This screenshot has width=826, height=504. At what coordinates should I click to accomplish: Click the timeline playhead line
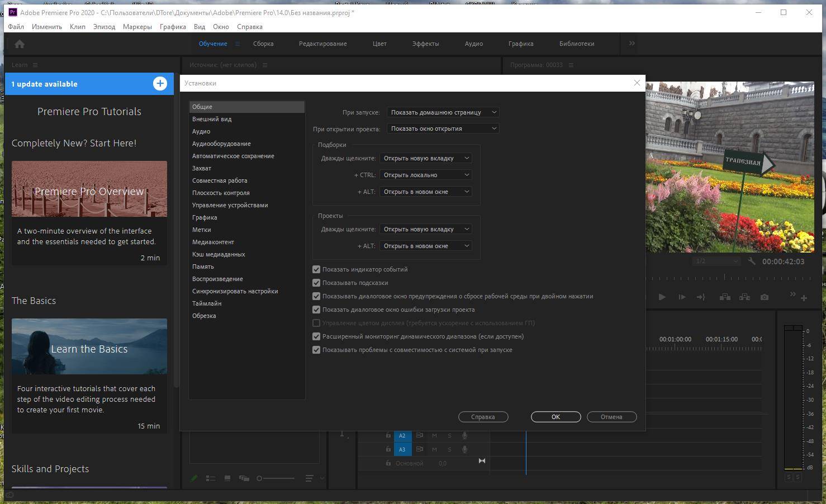(x=526, y=453)
